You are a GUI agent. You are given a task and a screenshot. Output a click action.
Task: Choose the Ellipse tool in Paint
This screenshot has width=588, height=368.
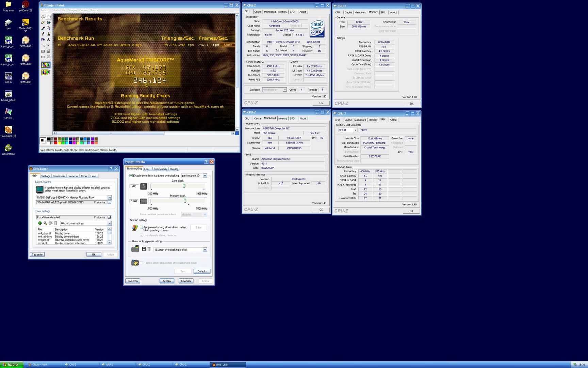pos(43,57)
